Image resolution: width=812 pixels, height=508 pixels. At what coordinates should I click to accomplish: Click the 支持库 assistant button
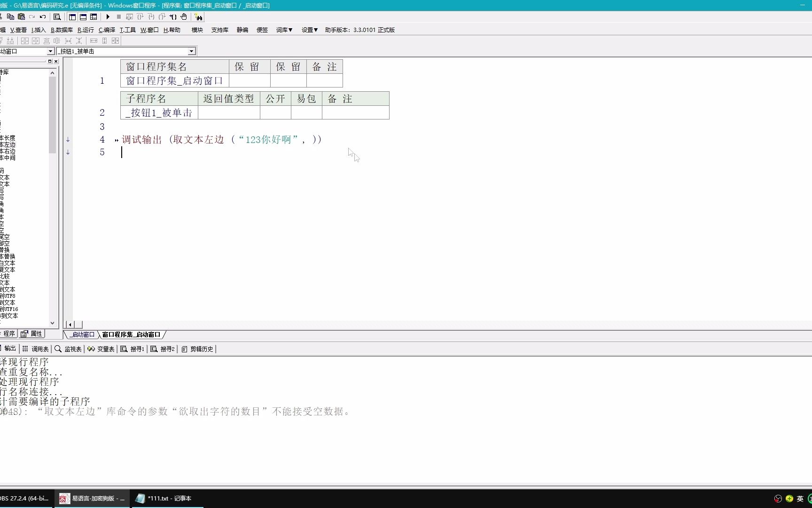(219, 30)
